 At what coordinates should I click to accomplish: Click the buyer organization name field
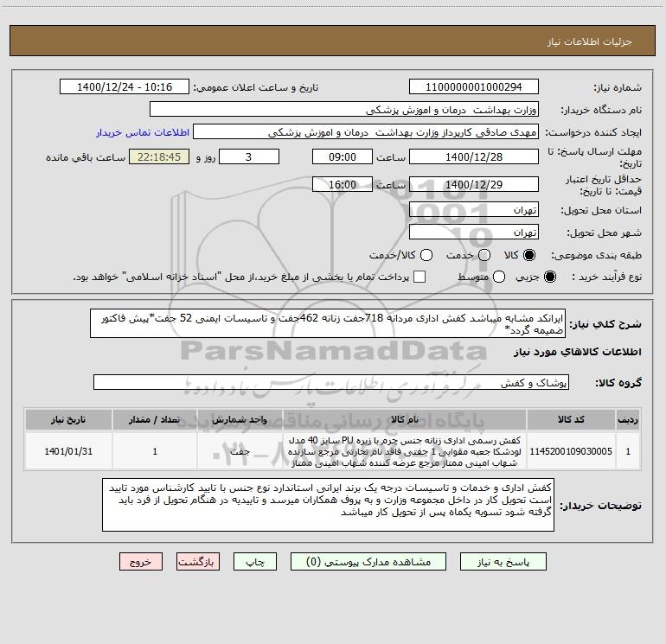[344, 110]
